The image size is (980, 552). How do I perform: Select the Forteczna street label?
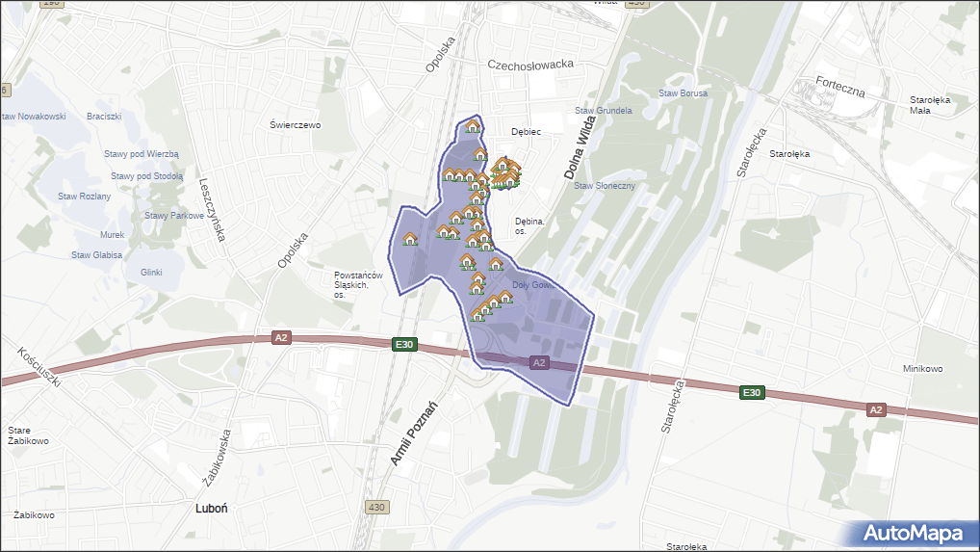point(840,87)
